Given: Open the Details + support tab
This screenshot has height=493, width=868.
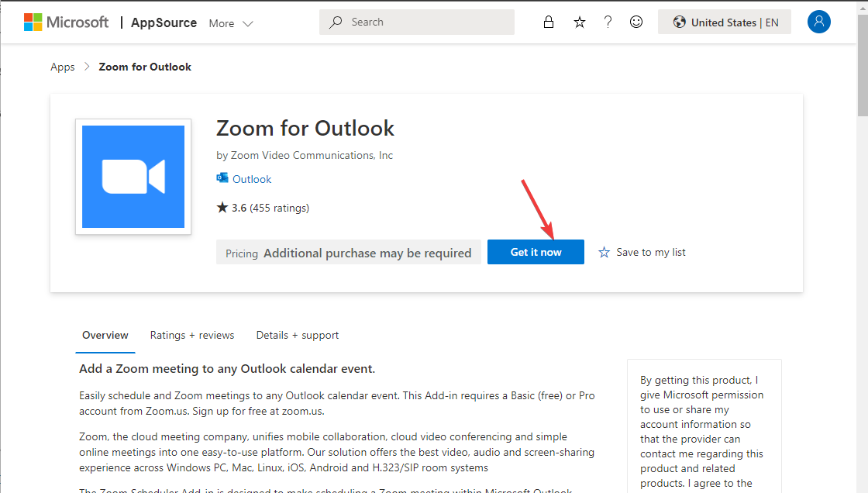Looking at the screenshot, I should click(x=297, y=335).
